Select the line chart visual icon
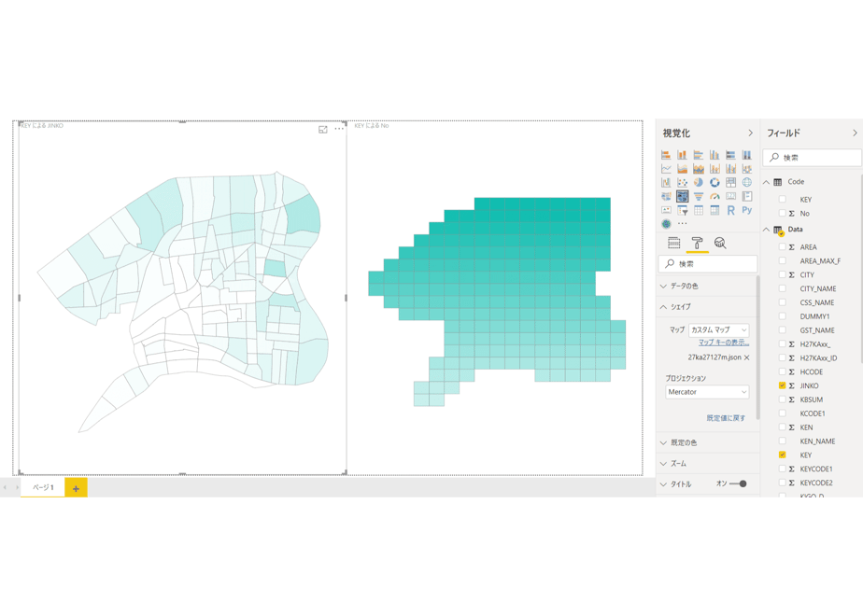 (666, 169)
